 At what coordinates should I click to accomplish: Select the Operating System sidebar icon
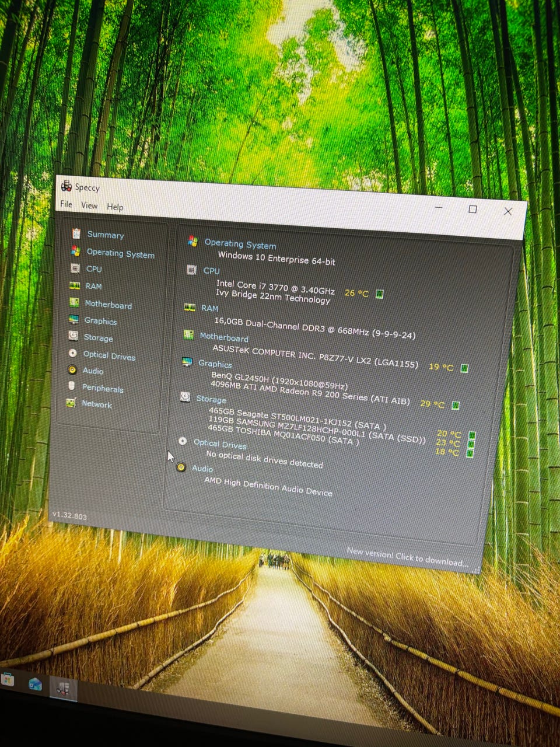point(76,251)
